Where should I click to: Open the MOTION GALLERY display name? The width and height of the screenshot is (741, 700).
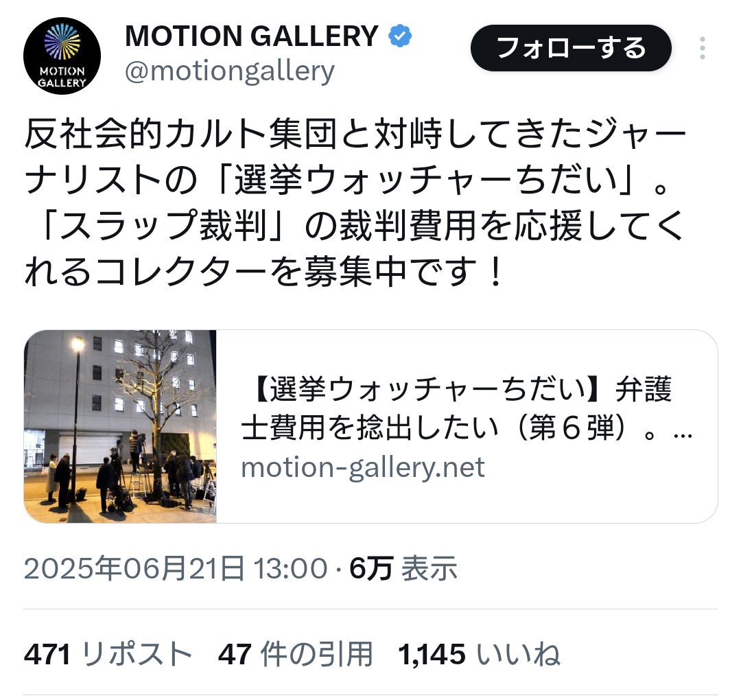pyautogui.click(x=251, y=36)
